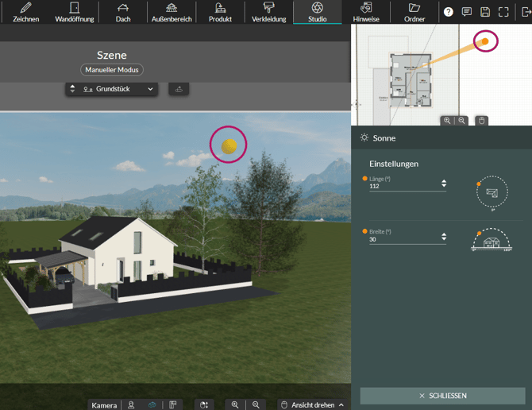Screen dimensions: 532x410
Task: Select the 3D aerial camera icon
Action: 152,405
